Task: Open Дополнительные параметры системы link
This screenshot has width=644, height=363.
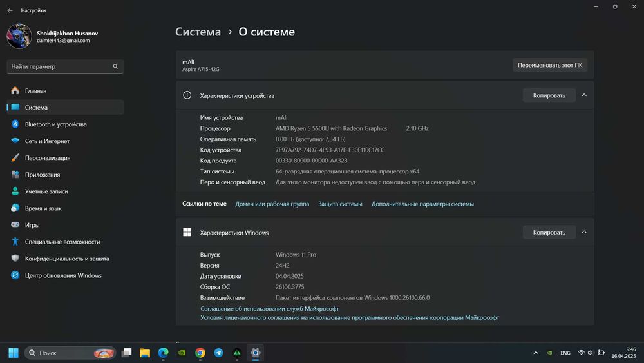Action: [422, 204]
